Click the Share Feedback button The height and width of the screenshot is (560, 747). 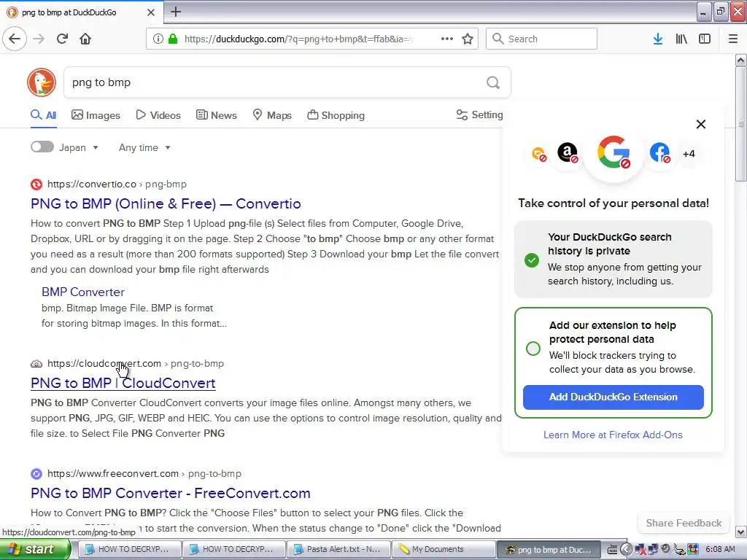click(684, 523)
